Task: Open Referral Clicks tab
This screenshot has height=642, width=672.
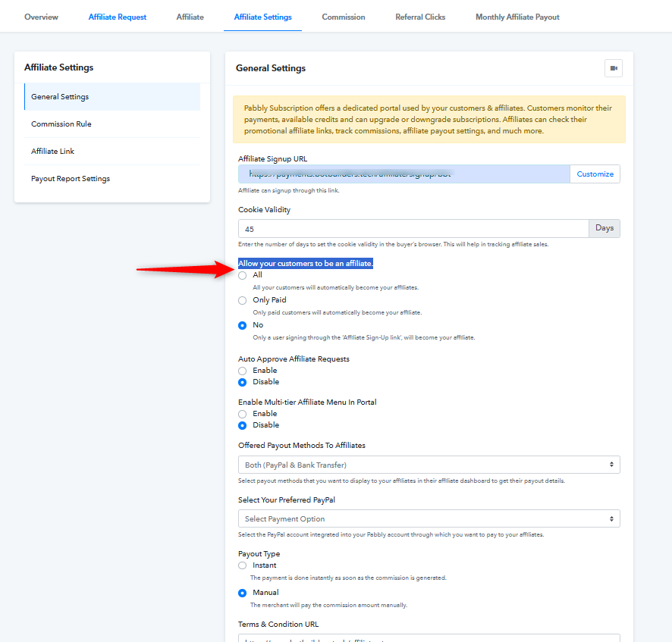Action: (420, 17)
